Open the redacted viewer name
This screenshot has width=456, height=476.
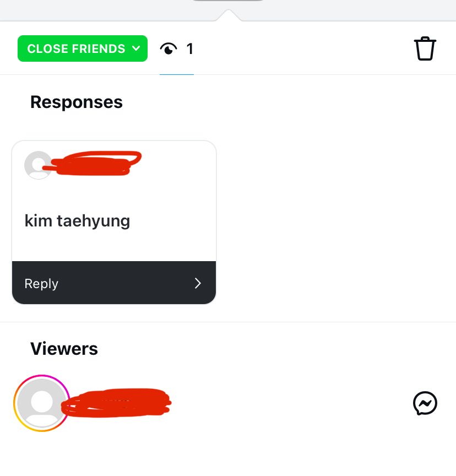point(116,403)
